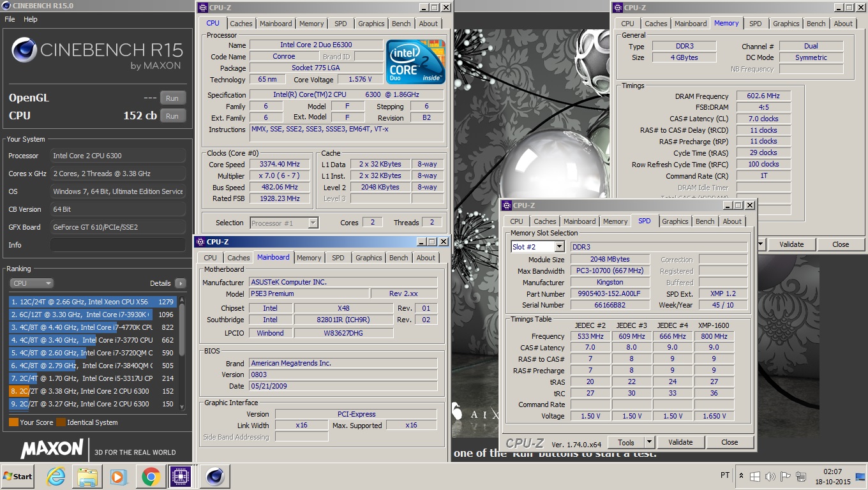Viewport: 868px width, 490px height.
Task: Open SPD tab in Memory CPU-Z window
Action: pyautogui.click(x=756, y=24)
